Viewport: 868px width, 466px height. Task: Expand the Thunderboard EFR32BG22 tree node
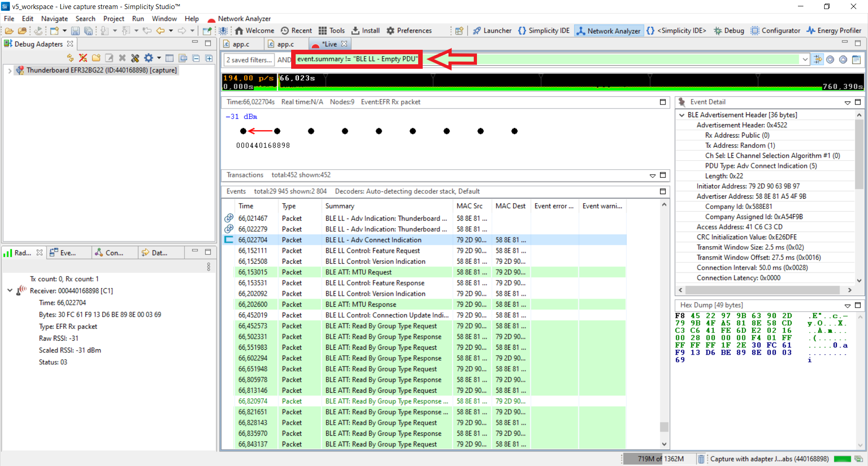9,71
